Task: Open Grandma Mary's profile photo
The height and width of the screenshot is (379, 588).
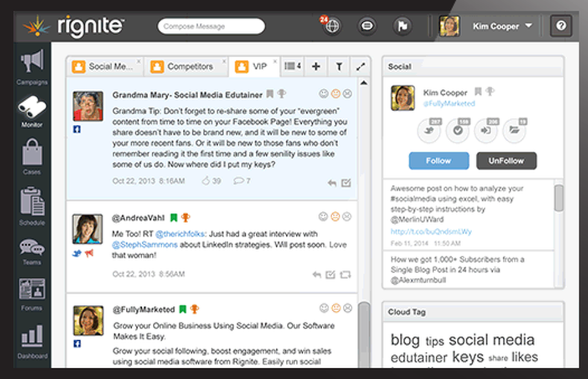Action: coord(88,106)
